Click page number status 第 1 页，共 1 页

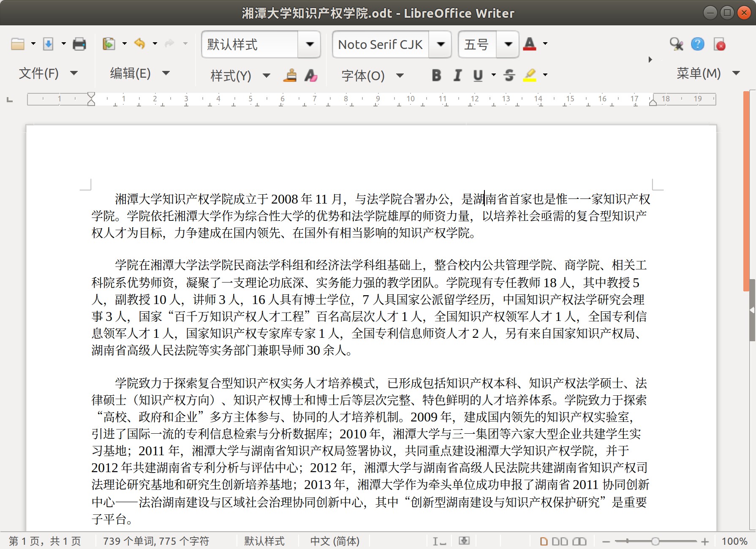[45, 541]
